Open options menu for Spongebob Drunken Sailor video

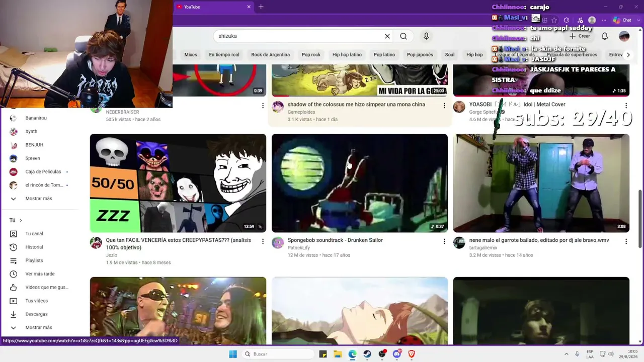point(444,241)
